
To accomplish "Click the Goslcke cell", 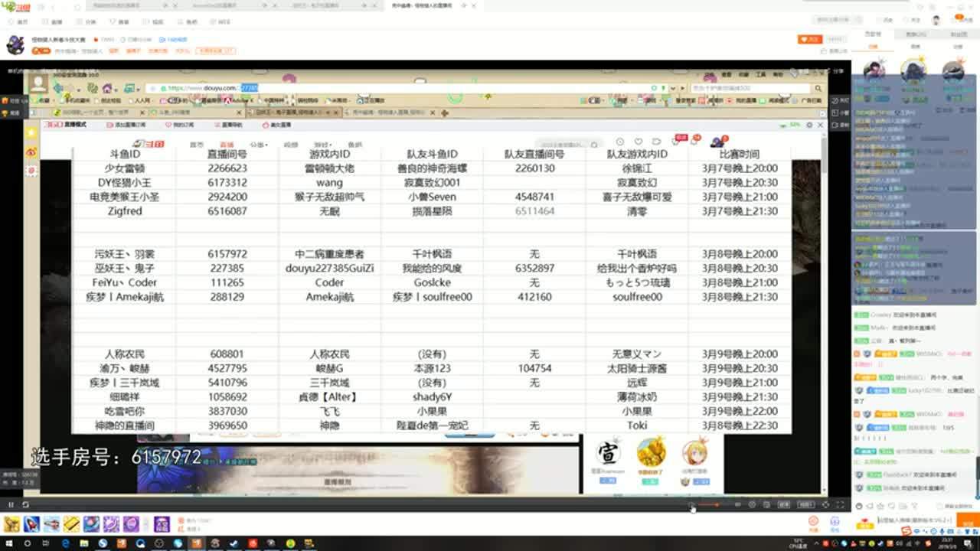I will [x=432, y=282].
